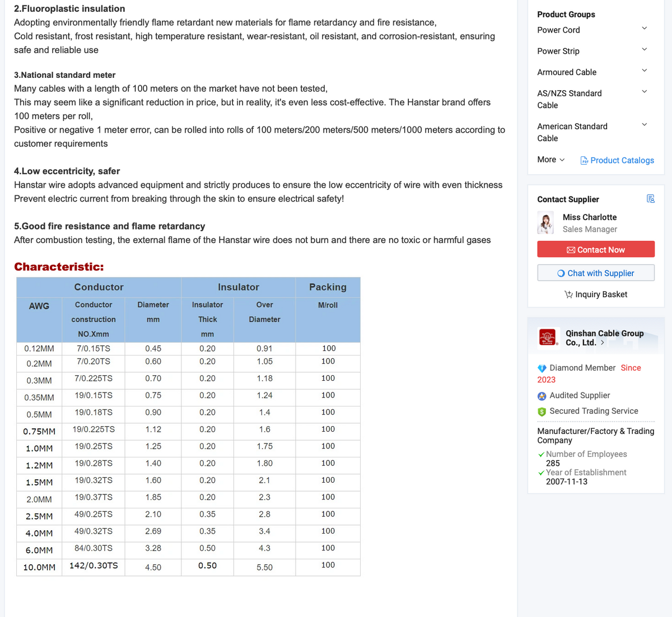672x617 pixels.
Task: Click the 49/0.25TS conductor cell
Action: (94, 514)
